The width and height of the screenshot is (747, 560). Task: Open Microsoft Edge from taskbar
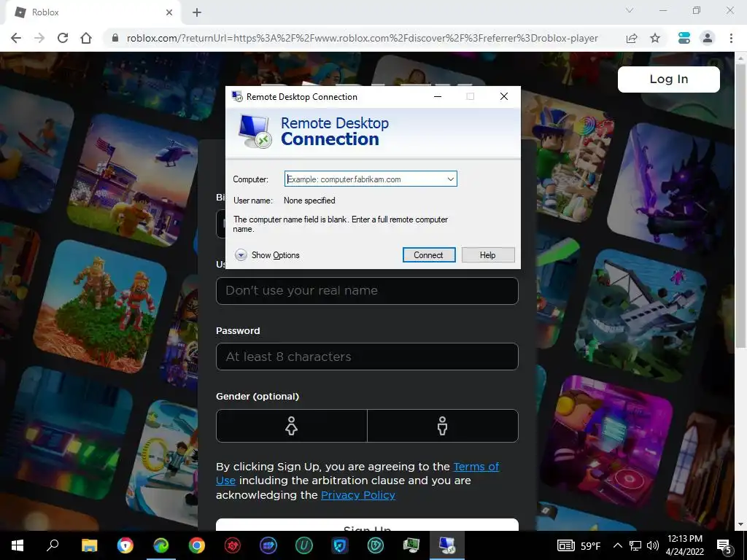161,545
